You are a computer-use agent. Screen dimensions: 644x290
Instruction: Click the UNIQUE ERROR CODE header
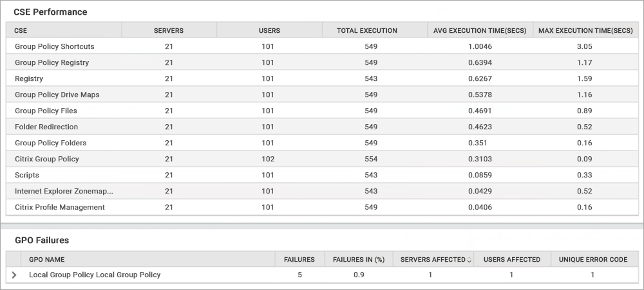point(593,260)
